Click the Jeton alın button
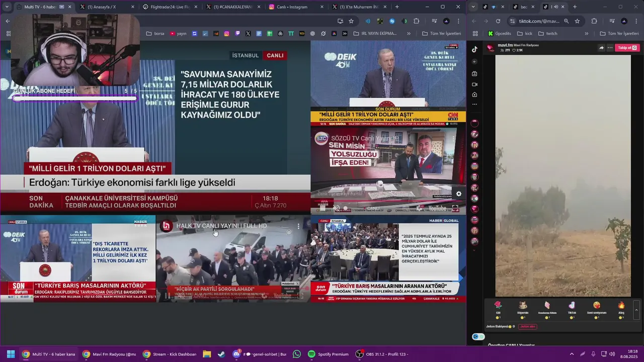The image size is (644, 362). pos(527,327)
